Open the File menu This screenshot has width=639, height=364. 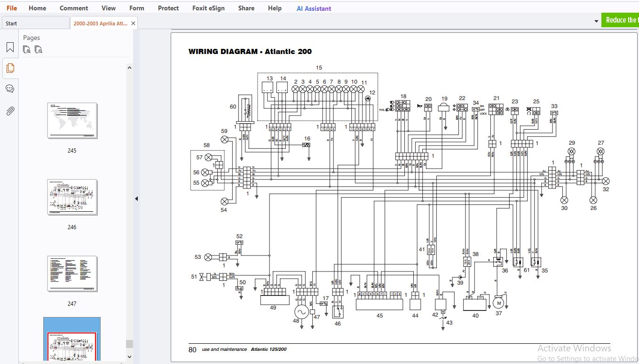(x=12, y=8)
